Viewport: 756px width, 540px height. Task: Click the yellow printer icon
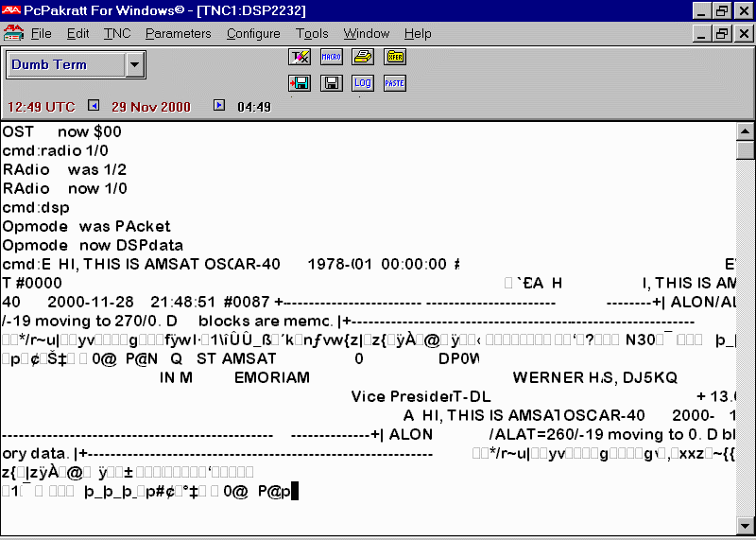(x=363, y=57)
